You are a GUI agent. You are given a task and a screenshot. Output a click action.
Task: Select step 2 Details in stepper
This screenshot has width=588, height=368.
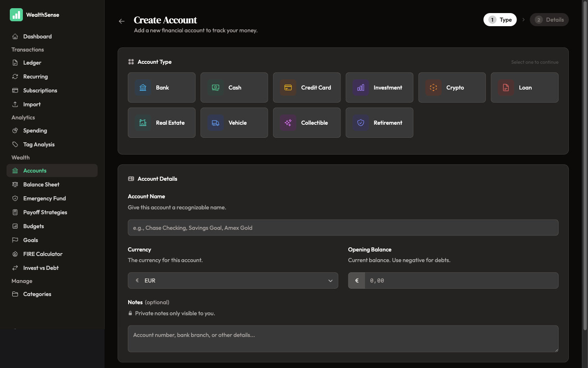(549, 20)
